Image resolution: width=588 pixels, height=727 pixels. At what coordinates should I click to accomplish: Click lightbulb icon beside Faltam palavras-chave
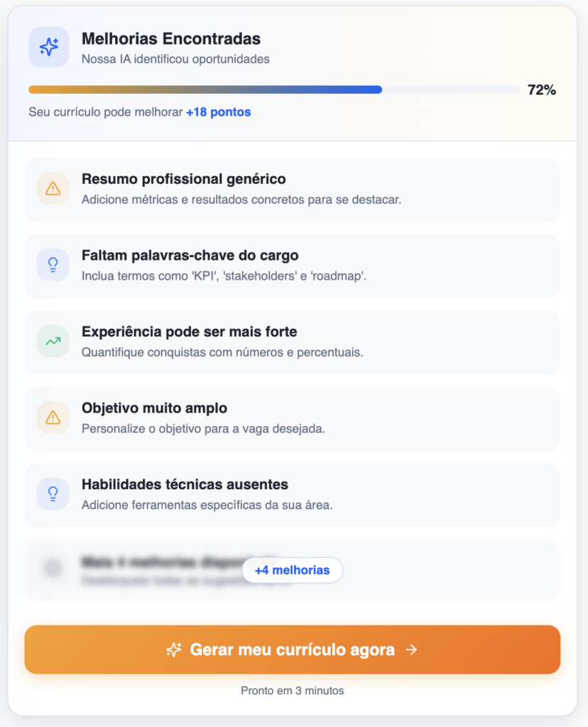(53, 265)
